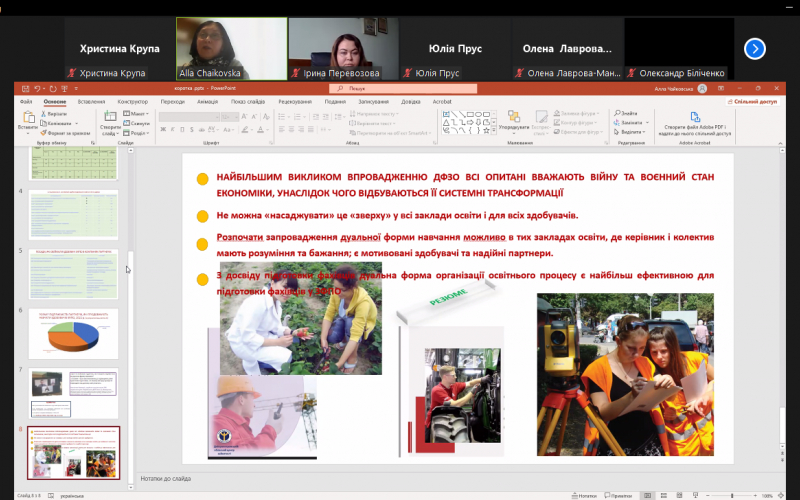Toggle center text alignment
The height and width of the screenshot is (500, 800).
pos(291,130)
